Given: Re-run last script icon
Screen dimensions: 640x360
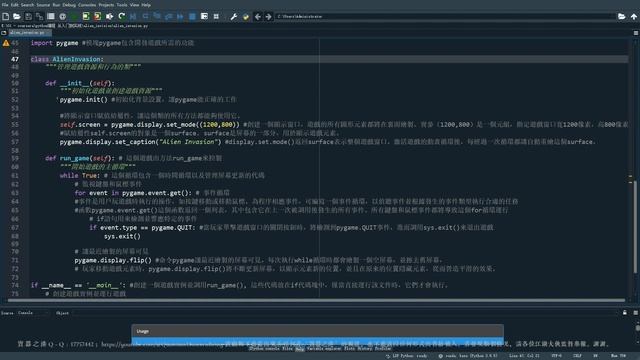Looking at the screenshot, I should click(121, 16).
